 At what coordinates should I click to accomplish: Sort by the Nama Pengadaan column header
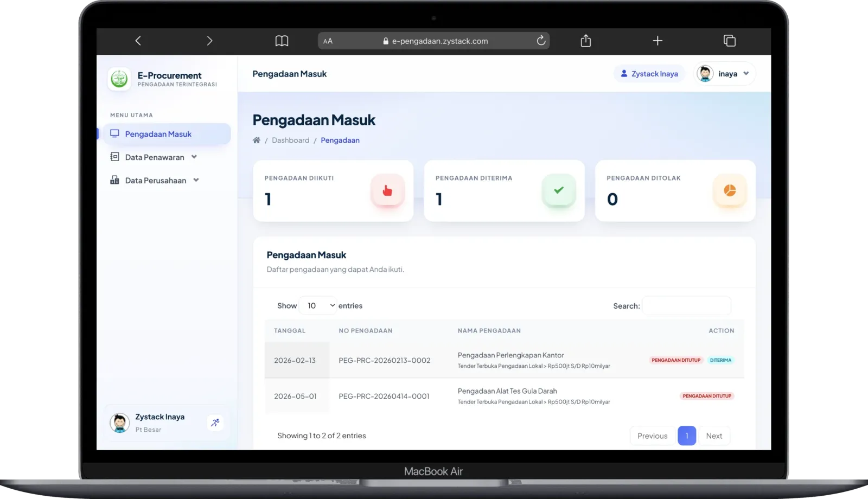[489, 331]
